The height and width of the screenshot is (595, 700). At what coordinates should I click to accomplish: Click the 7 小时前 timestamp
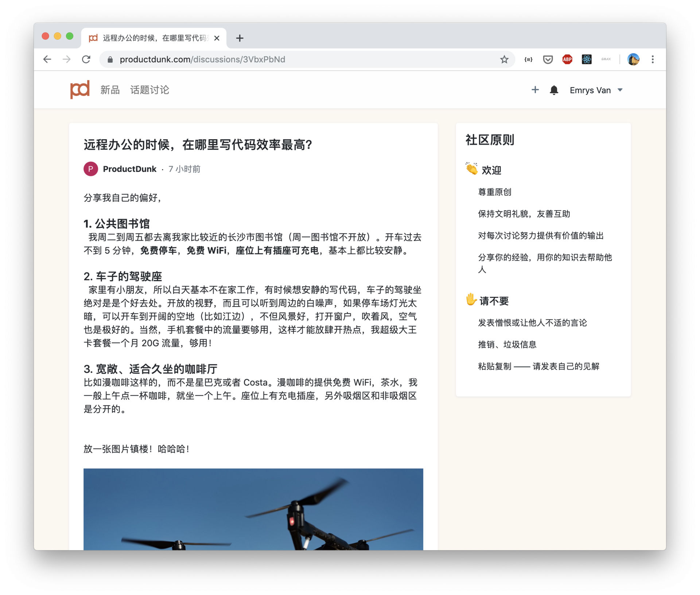click(184, 169)
